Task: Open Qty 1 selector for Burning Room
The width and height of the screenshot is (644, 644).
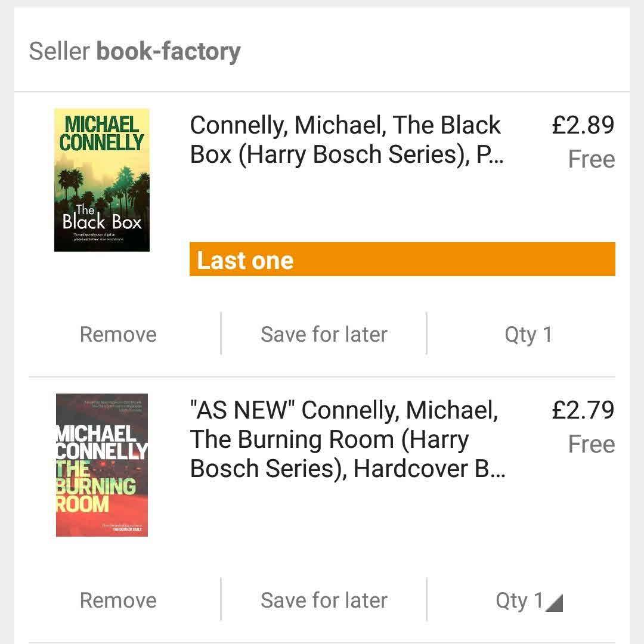Action: pos(520,600)
